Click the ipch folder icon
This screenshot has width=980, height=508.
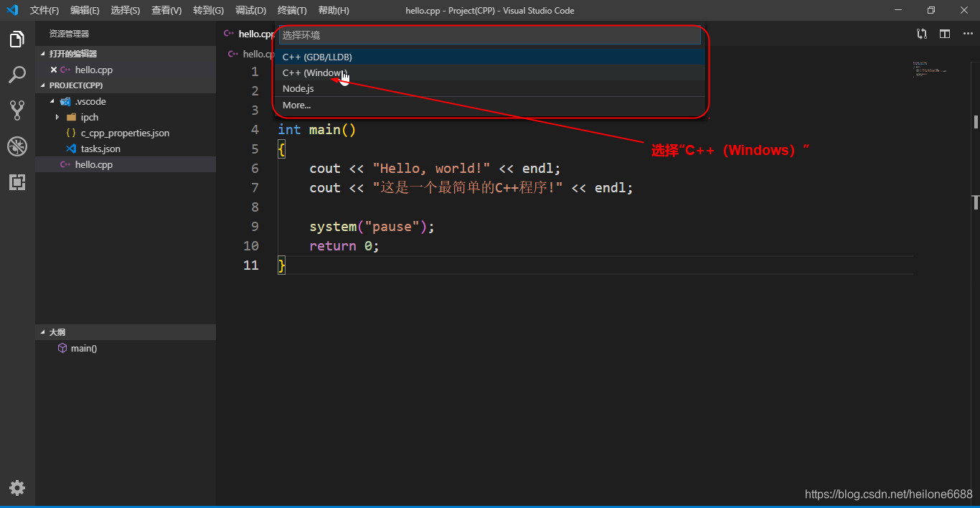70,117
